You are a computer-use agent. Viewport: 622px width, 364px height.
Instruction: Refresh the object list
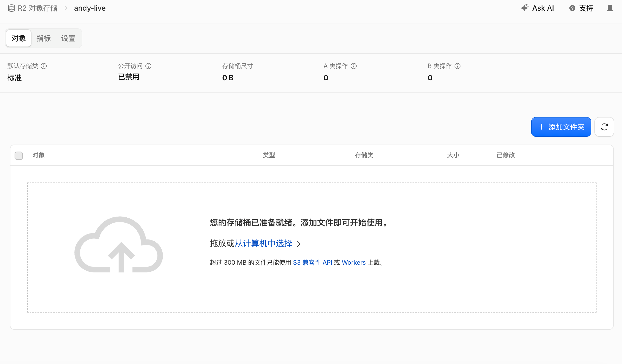click(604, 127)
